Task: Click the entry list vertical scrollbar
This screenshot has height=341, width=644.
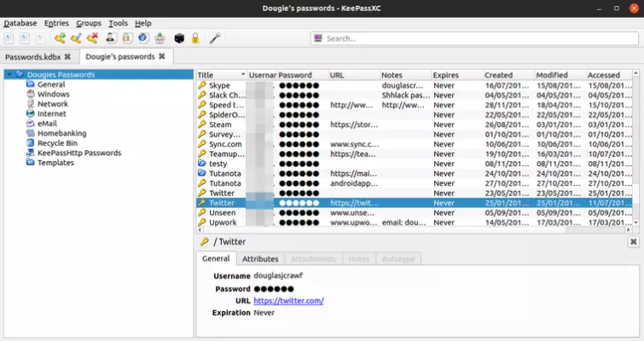Action: (x=635, y=147)
